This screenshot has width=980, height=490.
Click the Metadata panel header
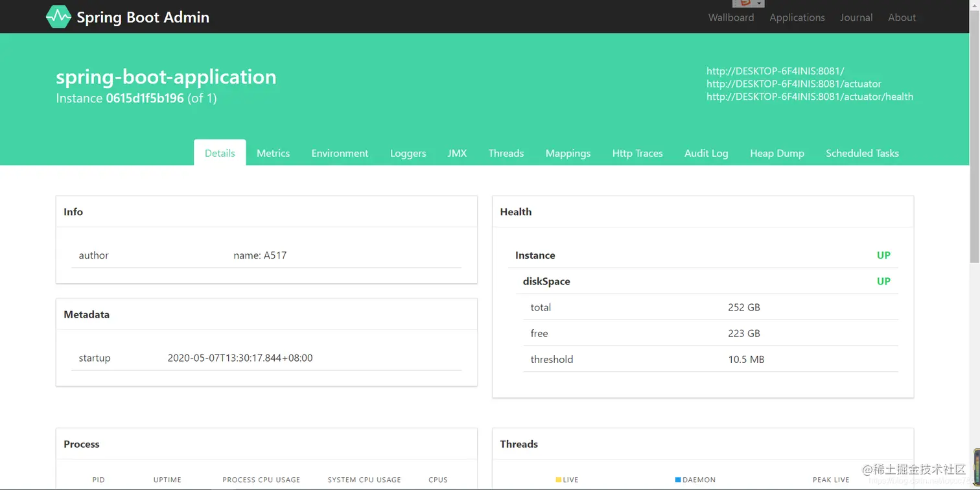pyautogui.click(x=266, y=314)
